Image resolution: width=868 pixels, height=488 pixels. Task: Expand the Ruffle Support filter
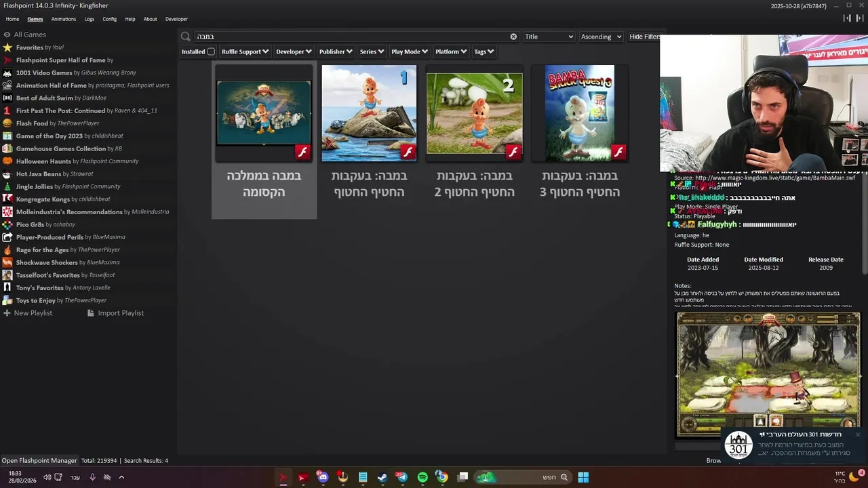point(245,52)
